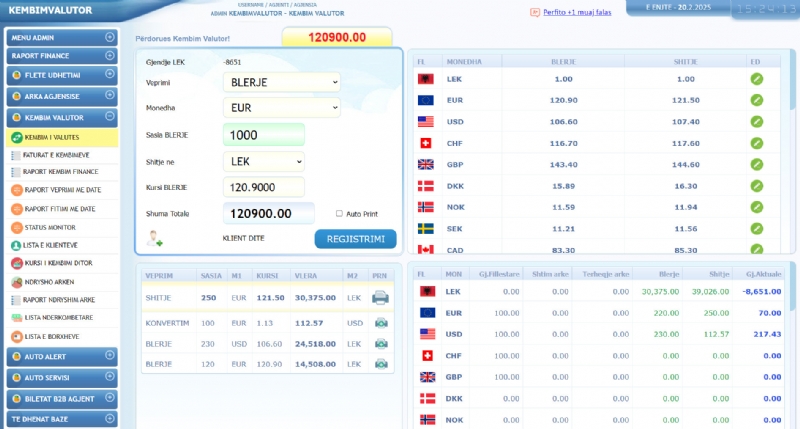
Task: Click the Raport Veprimi Me Date icon
Action: click(17, 190)
